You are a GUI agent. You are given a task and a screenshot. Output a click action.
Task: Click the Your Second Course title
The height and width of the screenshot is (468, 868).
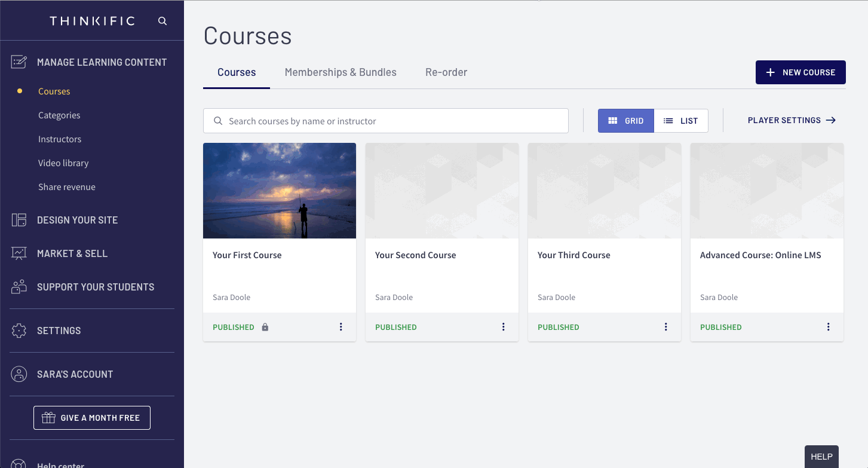[x=416, y=255]
